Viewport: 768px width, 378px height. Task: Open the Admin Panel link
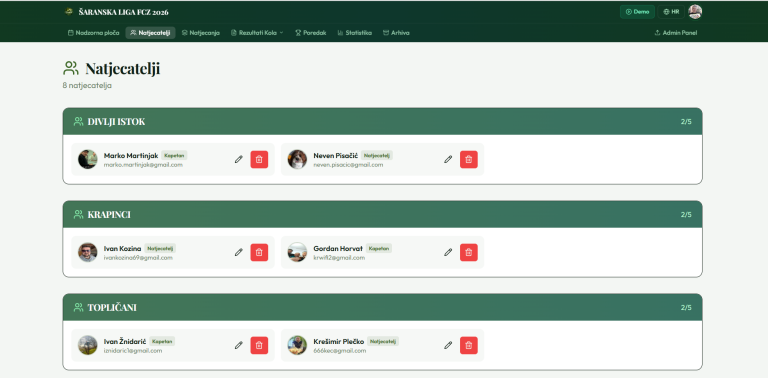point(675,33)
